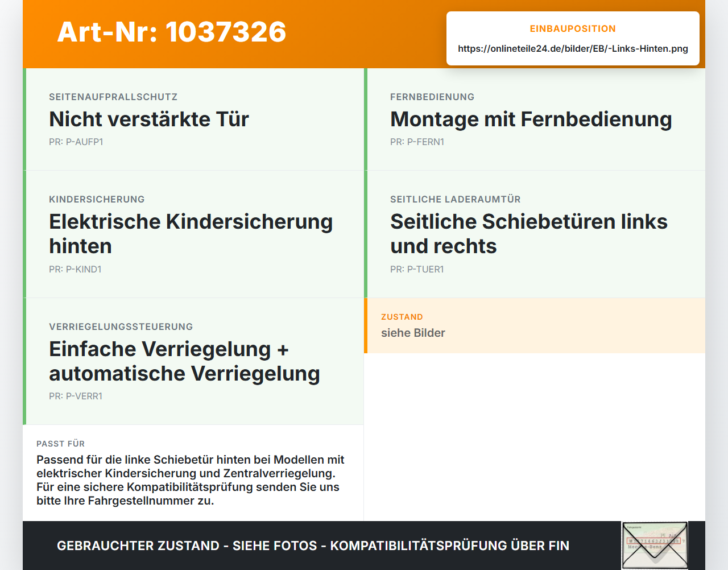
Task: Click the Montage mit Fernbedienung title
Action: tap(531, 119)
